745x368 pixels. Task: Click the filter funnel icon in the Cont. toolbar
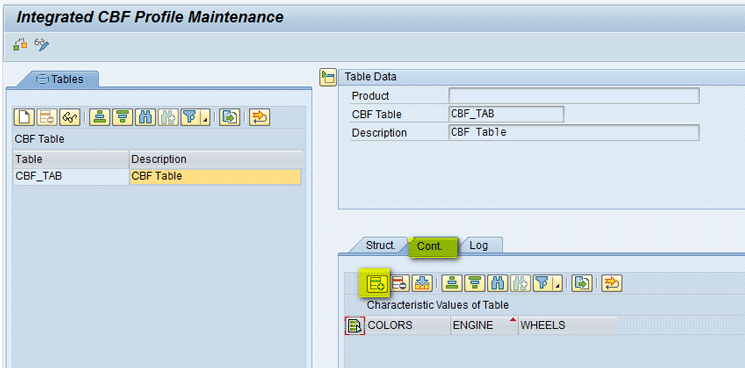(x=543, y=283)
